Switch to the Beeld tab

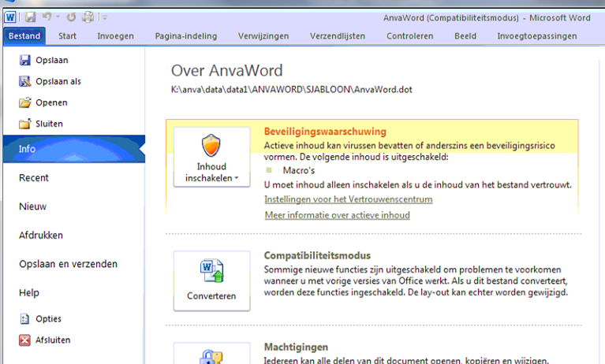(465, 36)
